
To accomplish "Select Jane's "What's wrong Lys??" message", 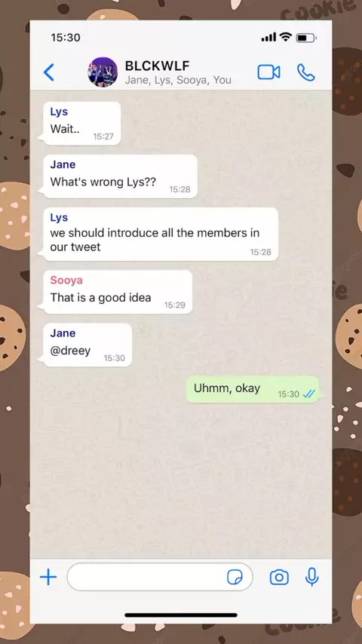I will click(x=119, y=176).
